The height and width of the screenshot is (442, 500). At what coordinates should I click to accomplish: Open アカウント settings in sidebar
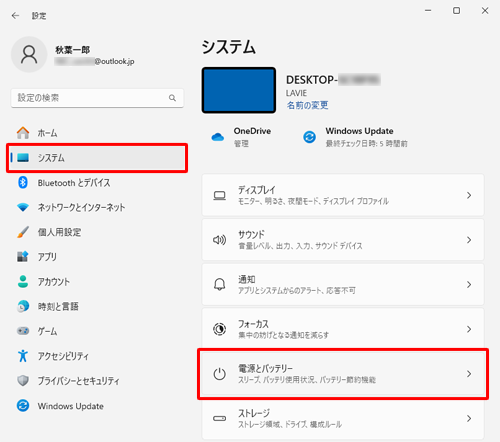97,282
